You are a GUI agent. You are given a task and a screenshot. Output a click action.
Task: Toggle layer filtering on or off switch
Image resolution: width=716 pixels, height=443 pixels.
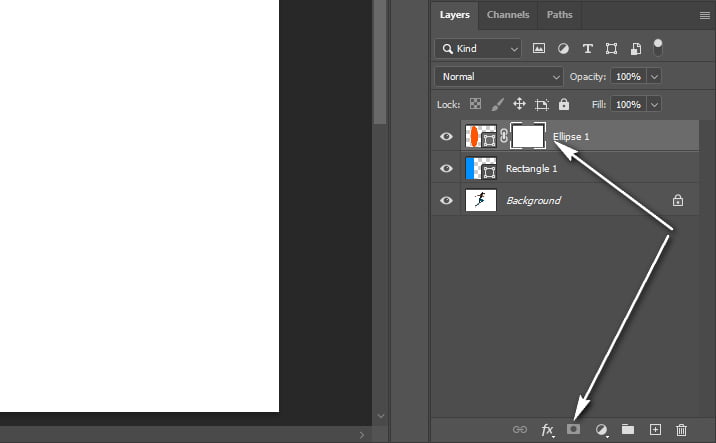(658, 47)
